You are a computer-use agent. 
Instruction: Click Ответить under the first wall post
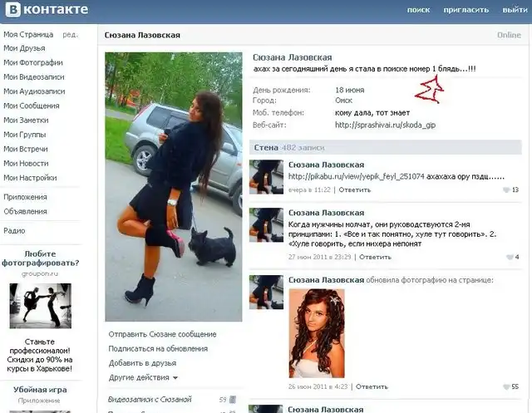point(355,190)
